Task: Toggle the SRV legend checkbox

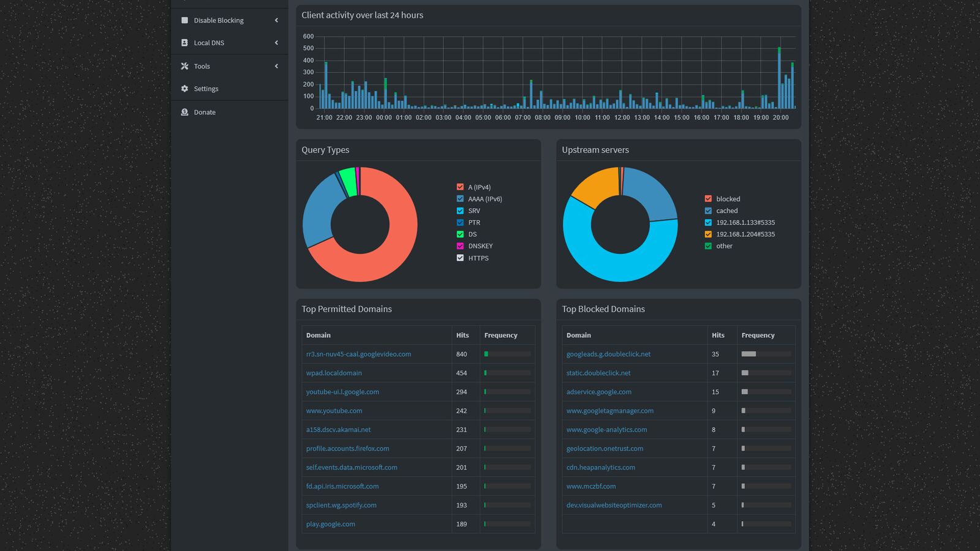Action: click(x=460, y=211)
